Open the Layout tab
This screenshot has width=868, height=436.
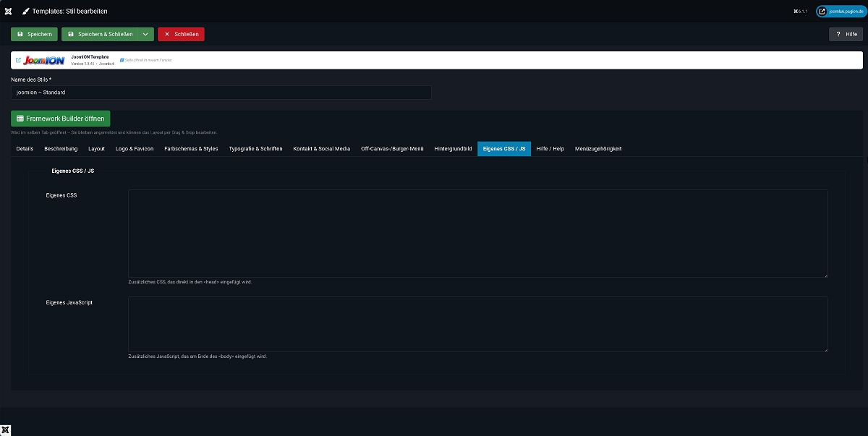(96, 149)
